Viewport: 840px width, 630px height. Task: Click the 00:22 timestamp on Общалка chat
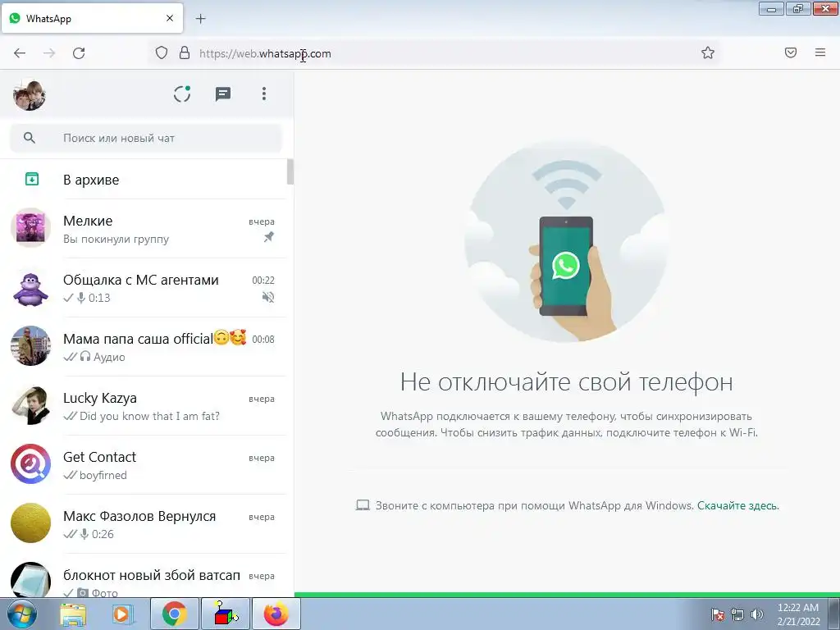(x=263, y=281)
